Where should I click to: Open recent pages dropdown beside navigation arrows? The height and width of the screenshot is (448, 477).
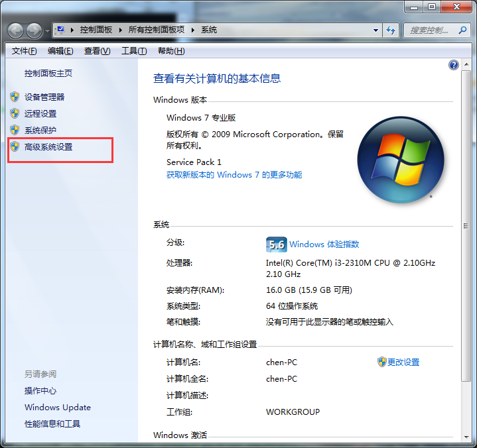point(47,30)
